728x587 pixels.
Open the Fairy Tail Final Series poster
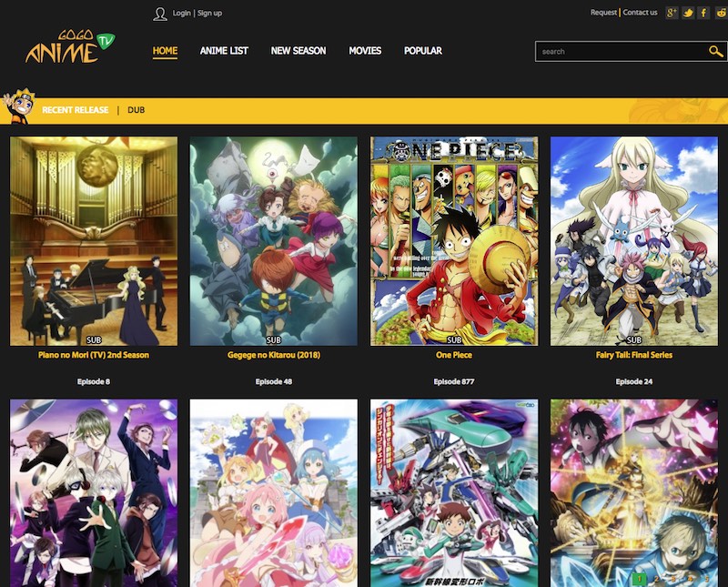pyautogui.click(x=633, y=241)
